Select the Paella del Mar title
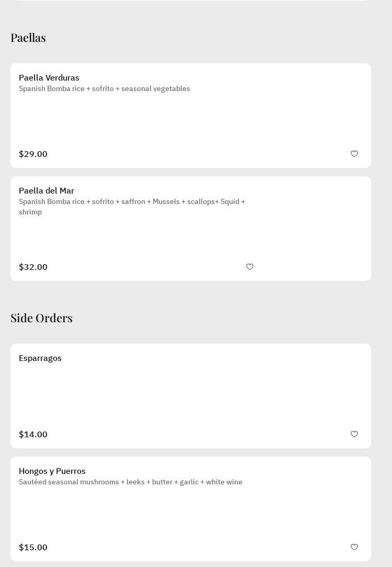 [47, 191]
